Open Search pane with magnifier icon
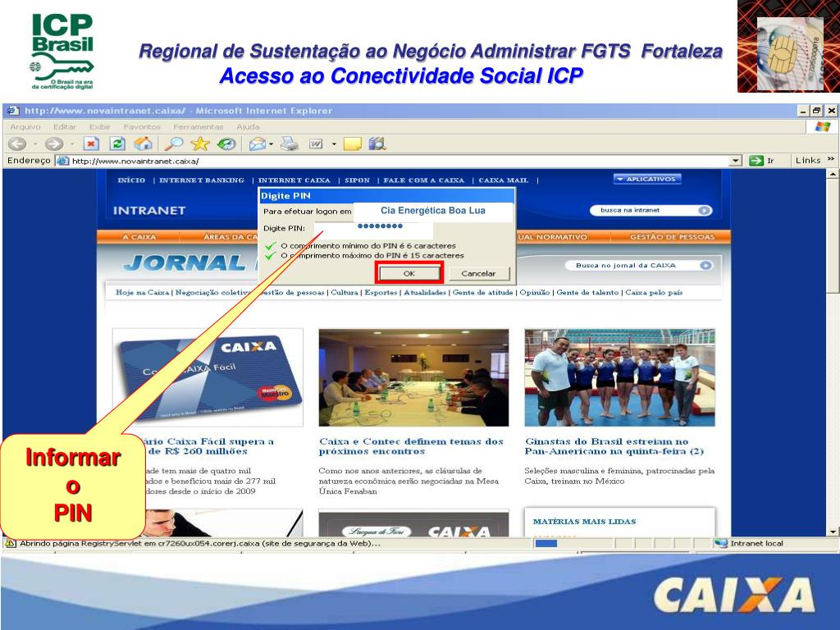This screenshot has height=630, width=840. click(x=174, y=144)
